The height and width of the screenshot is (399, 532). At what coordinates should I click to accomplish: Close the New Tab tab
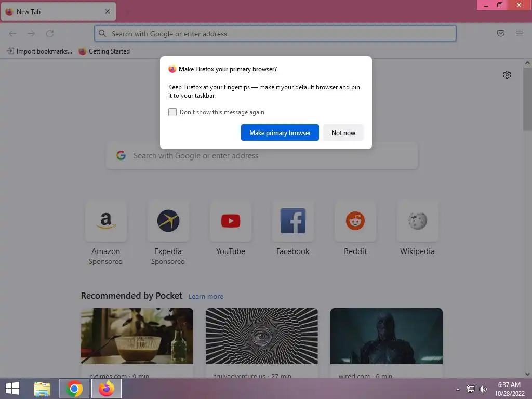(x=108, y=11)
